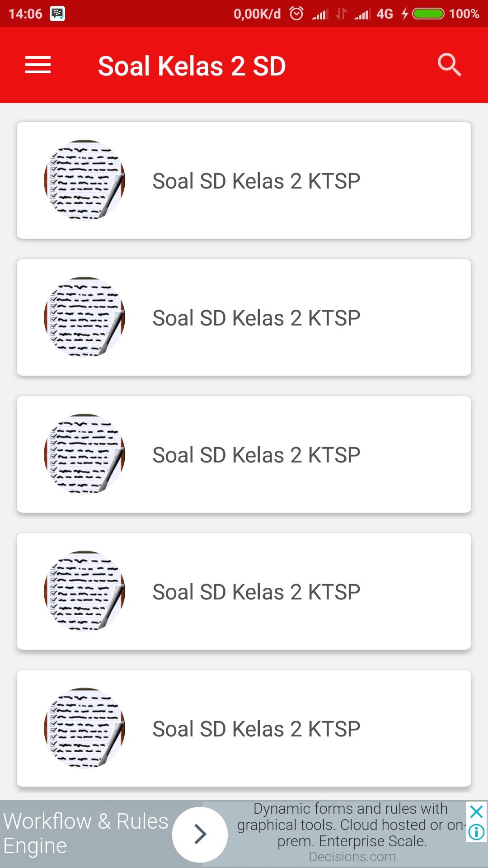
Task: Tap the notepad thumbnail on the fifth card
Action: [84, 728]
